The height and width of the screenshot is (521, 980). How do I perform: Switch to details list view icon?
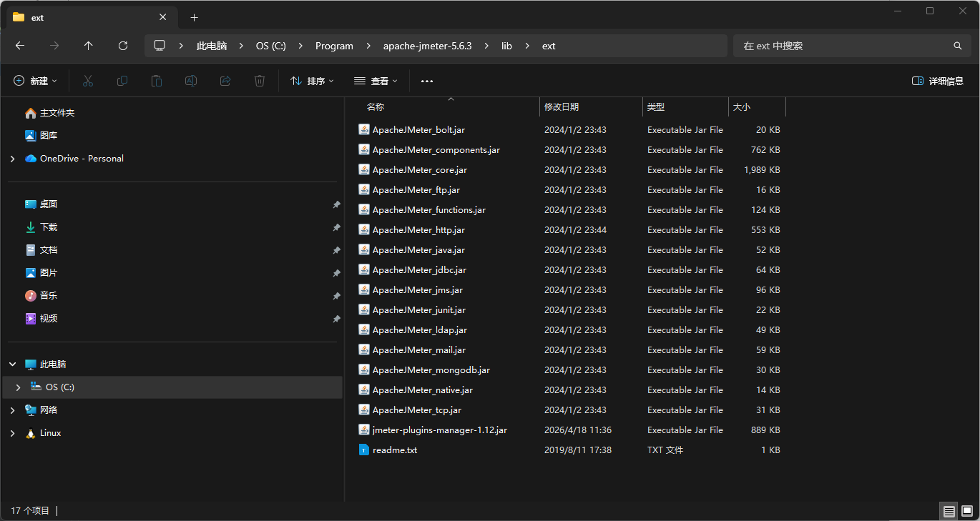tap(949, 511)
